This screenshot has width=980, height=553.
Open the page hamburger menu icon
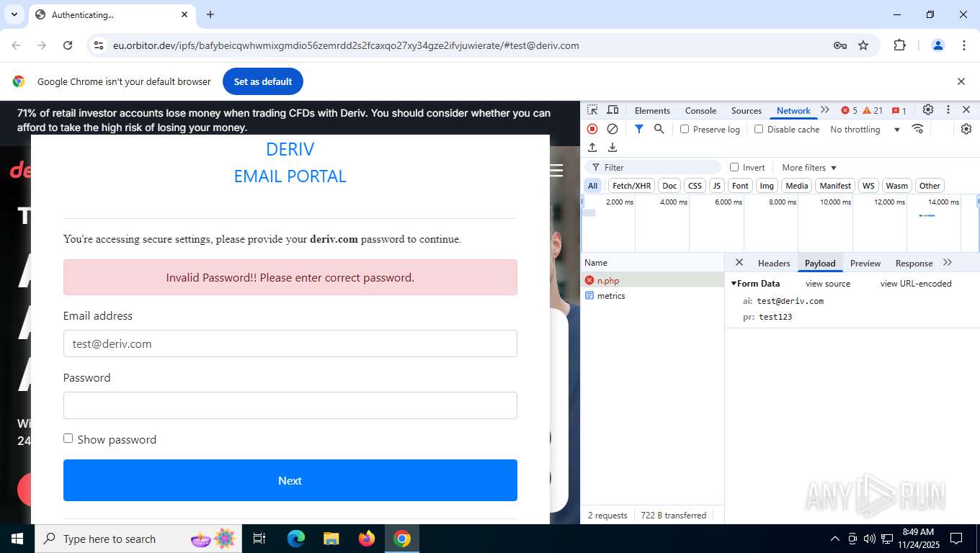[x=556, y=170]
